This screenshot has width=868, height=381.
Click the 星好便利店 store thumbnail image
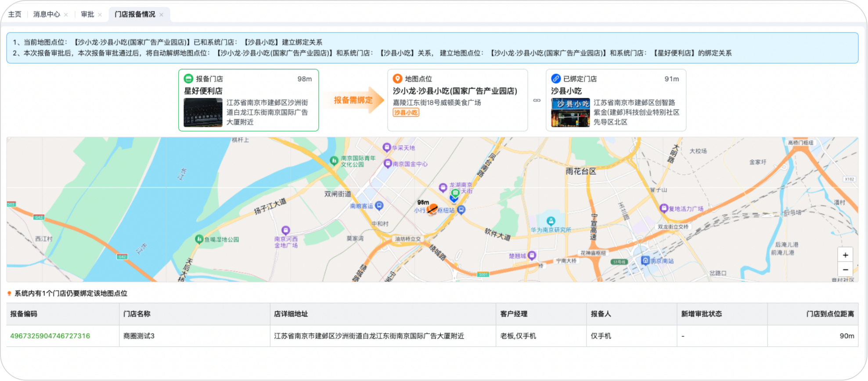[203, 112]
